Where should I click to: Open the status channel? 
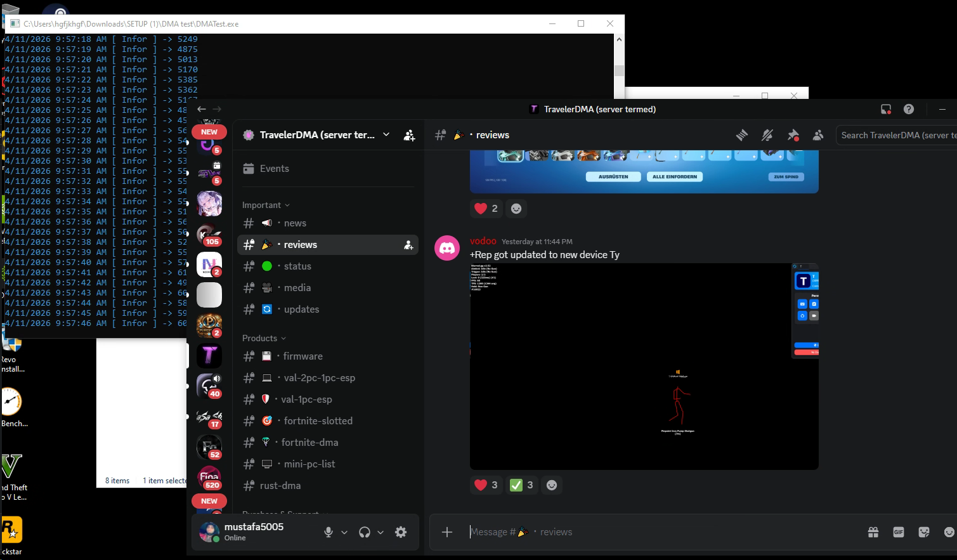click(328, 266)
